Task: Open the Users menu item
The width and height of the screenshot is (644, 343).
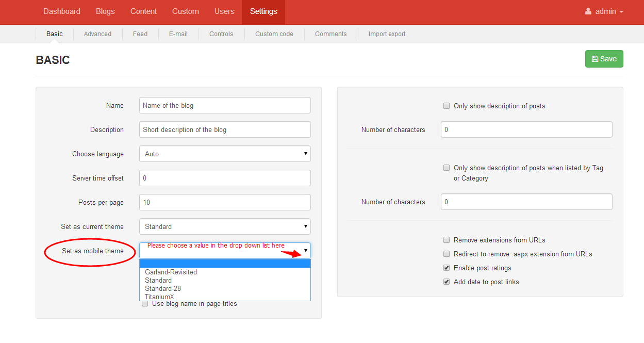Action: [224, 11]
